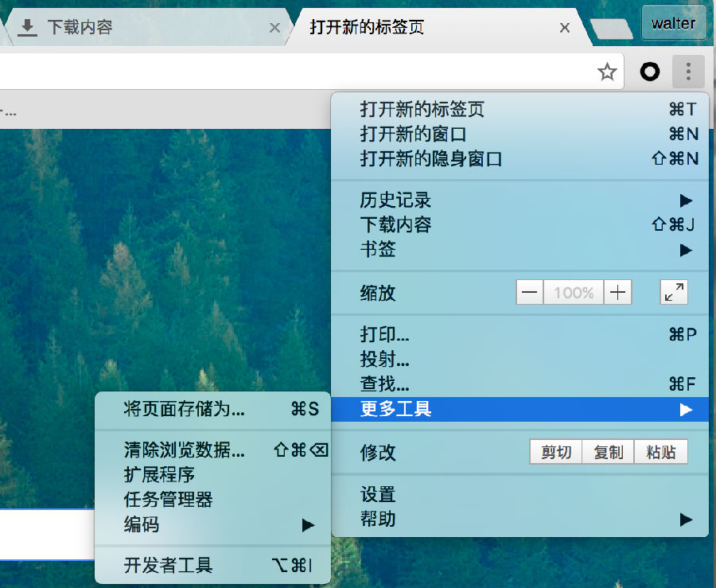The width and height of the screenshot is (716, 588).
Task: Expand the 历史记录 submenu
Action: pyautogui.click(x=520, y=201)
